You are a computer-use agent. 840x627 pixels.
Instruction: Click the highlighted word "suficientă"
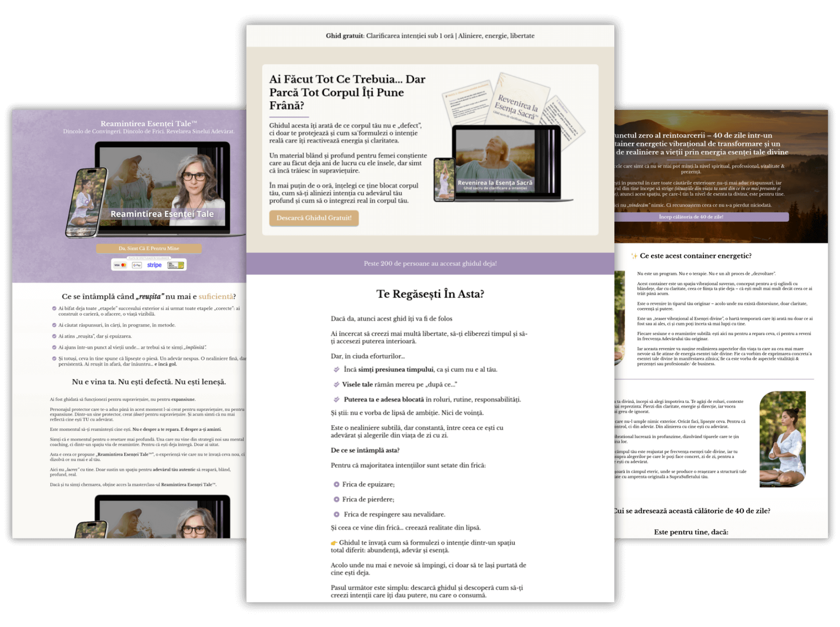(x=216, y=297)
